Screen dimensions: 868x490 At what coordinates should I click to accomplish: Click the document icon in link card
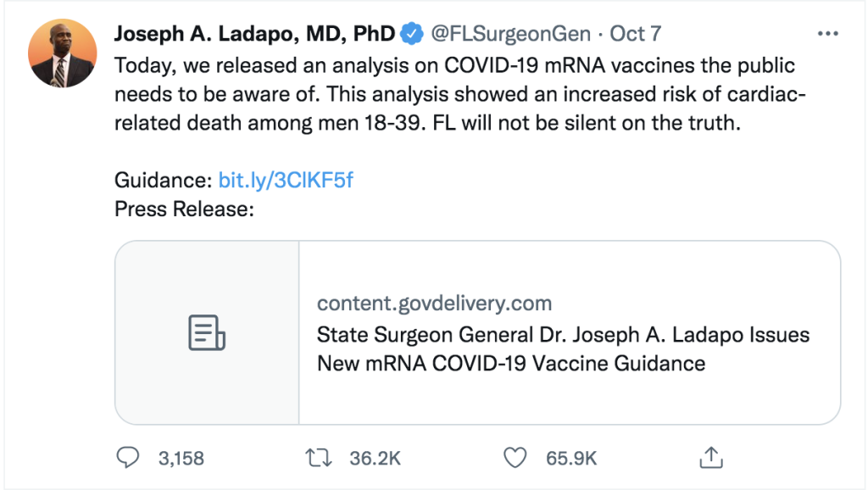[x=207, y=333]
